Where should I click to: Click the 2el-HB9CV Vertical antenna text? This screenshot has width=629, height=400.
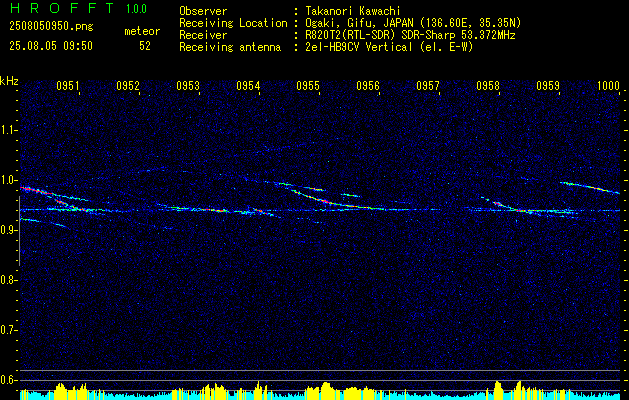coord(389,47)
